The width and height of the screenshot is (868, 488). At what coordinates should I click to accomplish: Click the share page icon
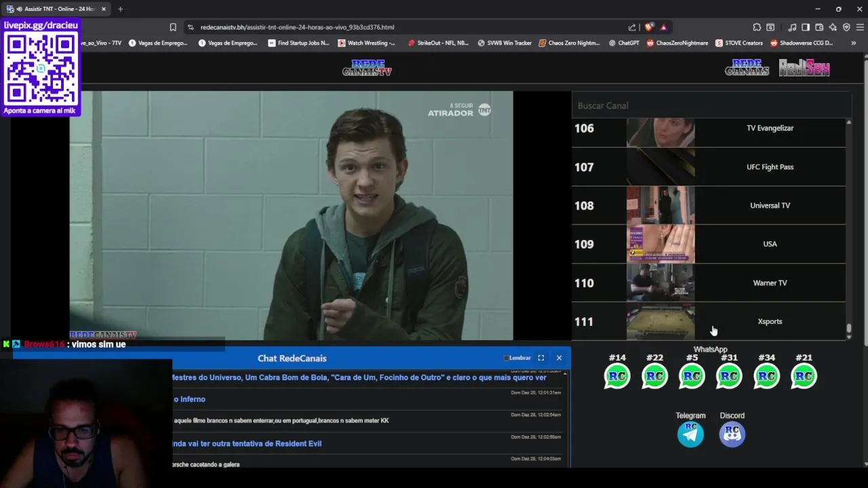coord(632,27)
